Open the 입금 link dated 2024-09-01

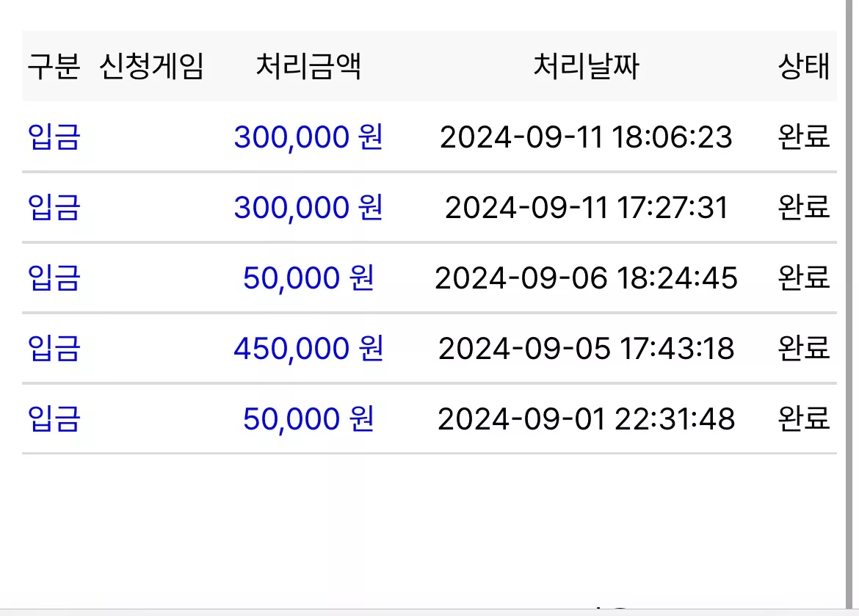[x=54, y=418]
